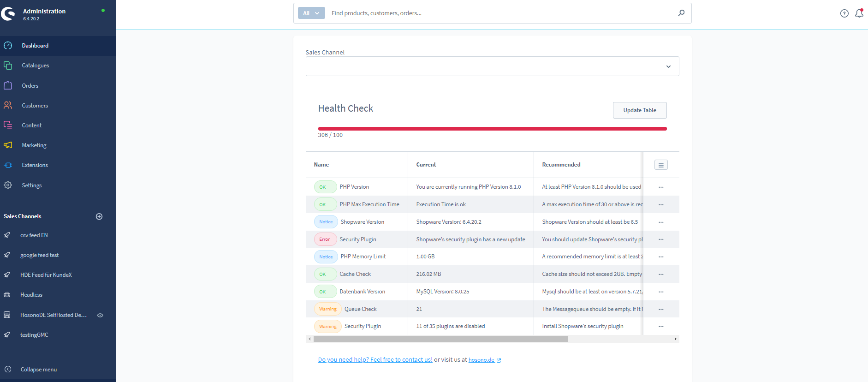Click rocket icon for testingGMC
Viewport: 868px width, 382px height.
point(7,335)
